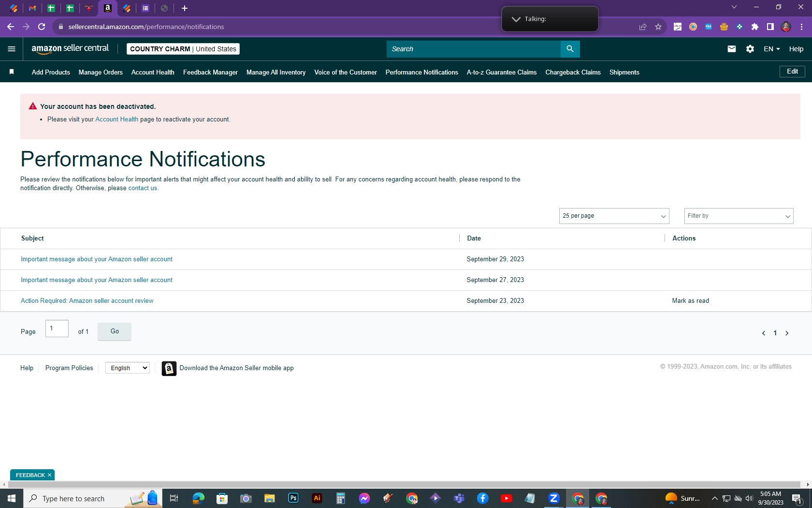
Task: Toggle the Chrome side panel icon
Action: point(770,27)
